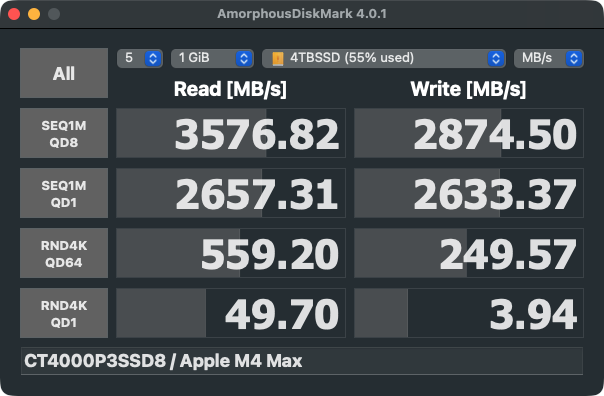Open the test count dropdown showing 5
The width and height of the screenshot is (604, 396).
coord(139,58)
